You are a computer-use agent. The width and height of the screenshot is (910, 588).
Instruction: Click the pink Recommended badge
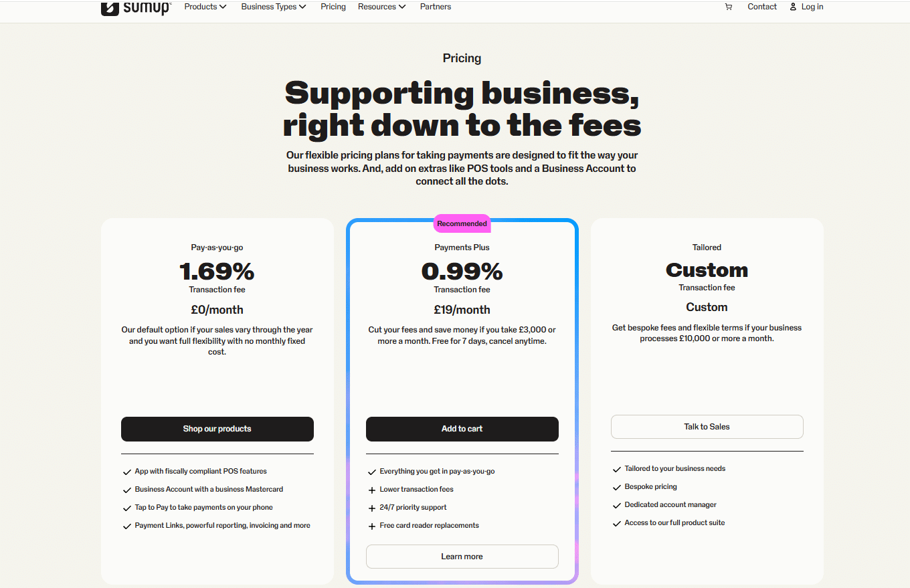pos(462,223)
